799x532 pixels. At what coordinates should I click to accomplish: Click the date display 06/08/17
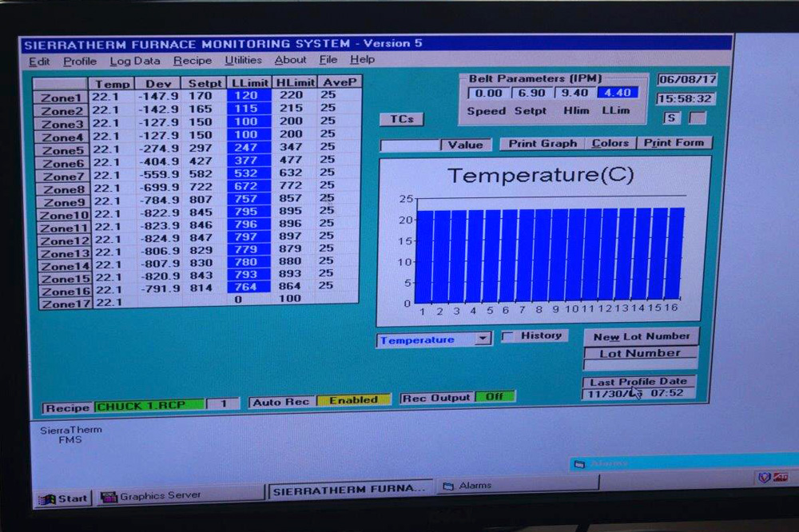(687, 80)
